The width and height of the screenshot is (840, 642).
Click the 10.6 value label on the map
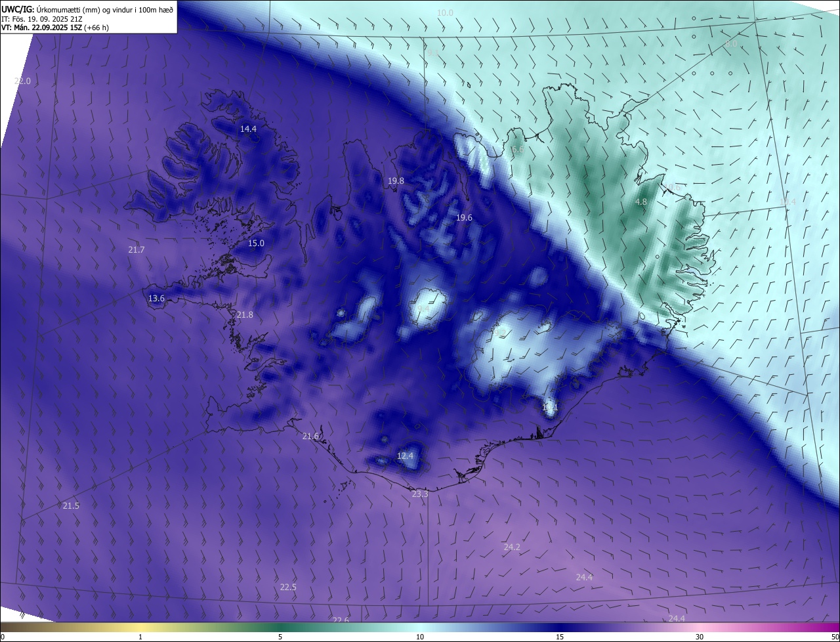pos(672,188)
